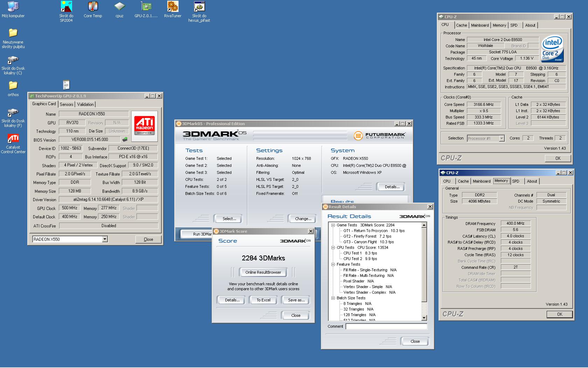Click the BIOS save chip icon in GPU-Z
Viewport: 588px width, 368px height.
pos(125,139)
